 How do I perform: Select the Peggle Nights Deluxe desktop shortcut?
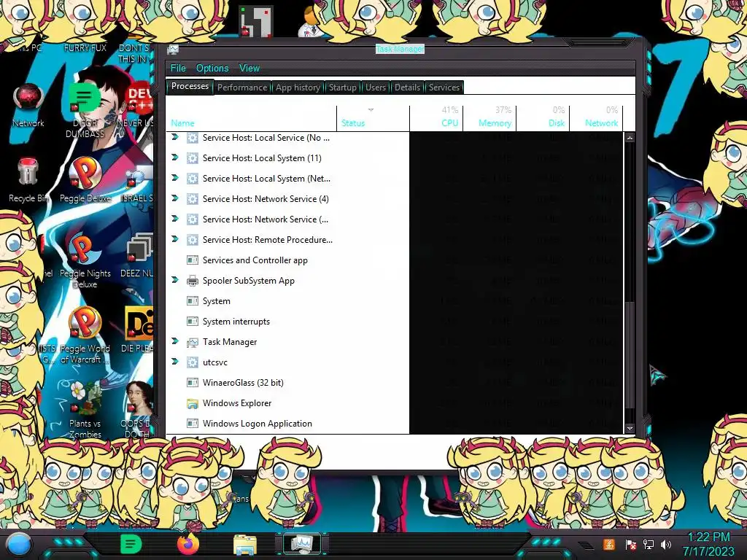(85, 260)
